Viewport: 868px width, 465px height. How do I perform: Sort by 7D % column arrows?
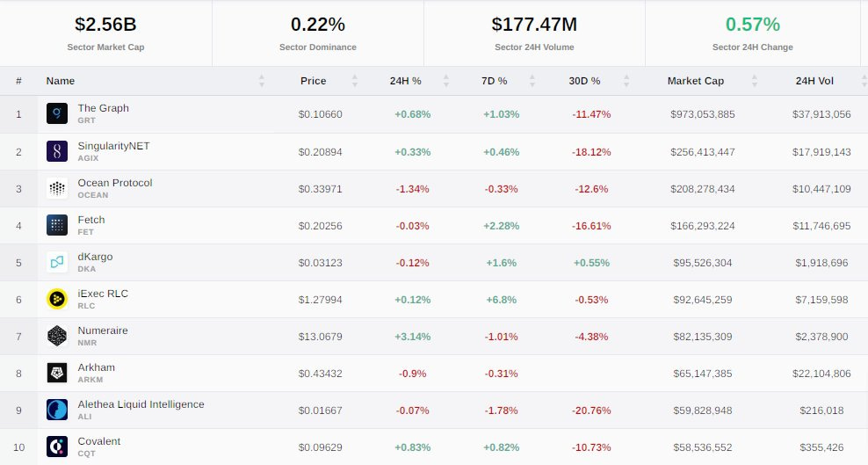pyautogui.click(x=532, y=81)
